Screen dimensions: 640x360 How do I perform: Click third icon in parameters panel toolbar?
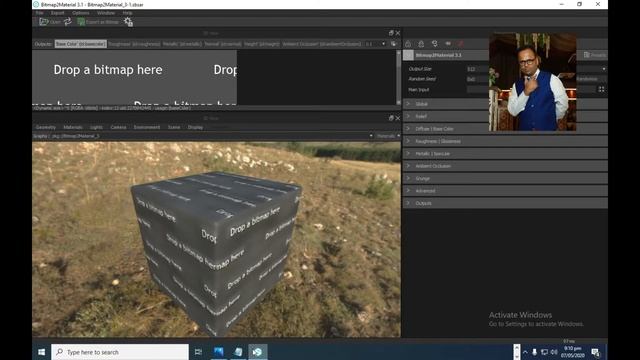[435, 44]
